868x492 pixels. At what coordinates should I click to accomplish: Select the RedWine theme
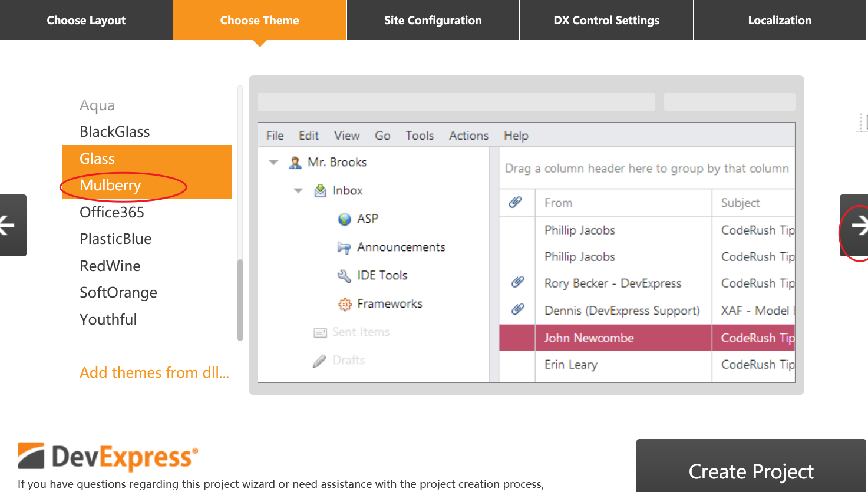110,266
